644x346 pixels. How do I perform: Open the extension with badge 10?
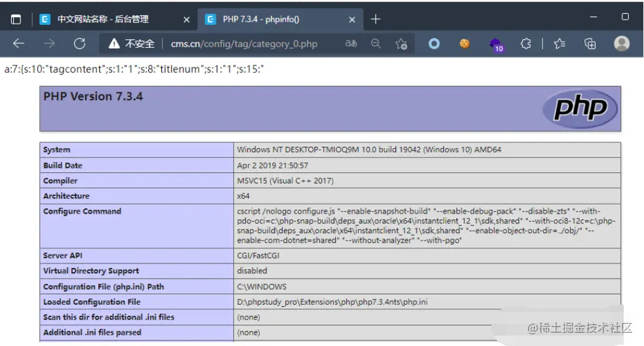(496, 45)
